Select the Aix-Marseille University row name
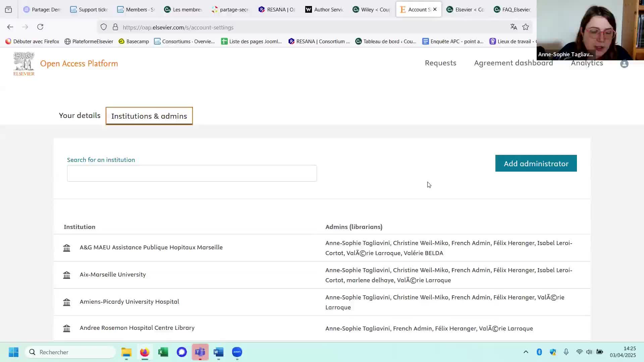The width and height of the screenshot is (644, 362). [x=113, y=275]
